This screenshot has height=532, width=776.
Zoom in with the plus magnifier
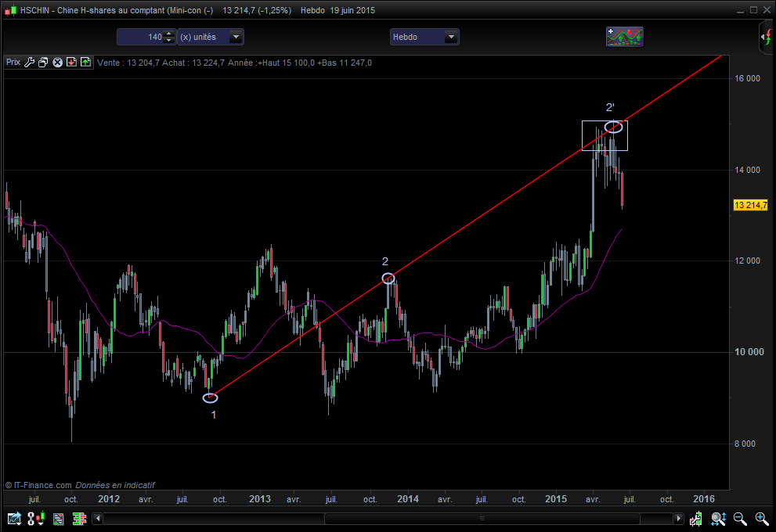coord(762,519)
